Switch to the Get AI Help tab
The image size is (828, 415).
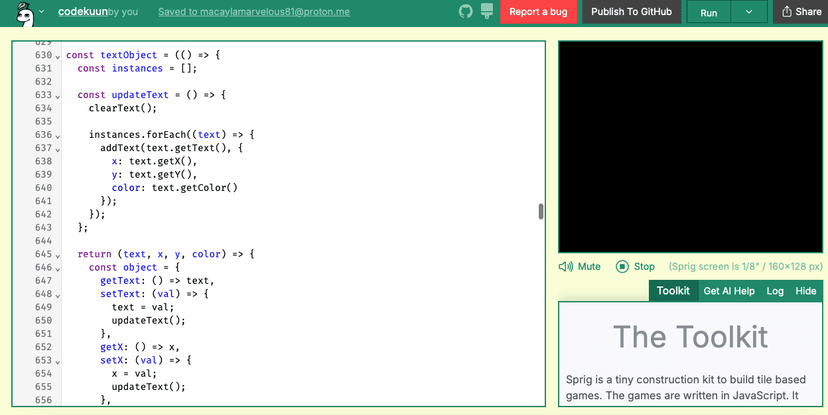tap(729, 291)
